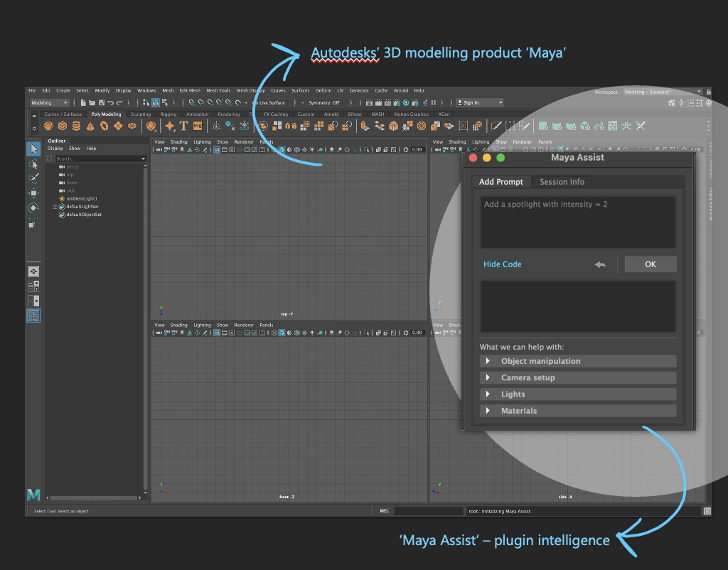Activate the Paint selection tool
The height and width of the screenshot is (570, 728).
tap(33, 178)
